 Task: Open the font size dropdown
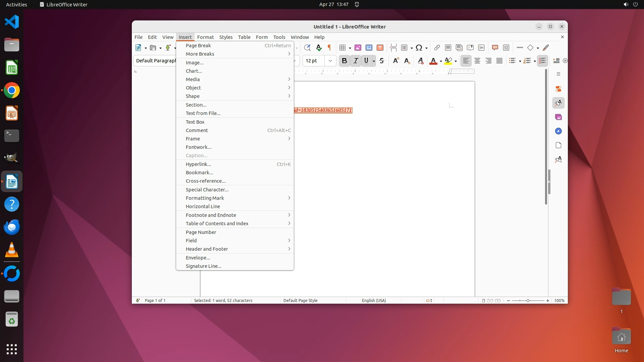coord(330,61)
